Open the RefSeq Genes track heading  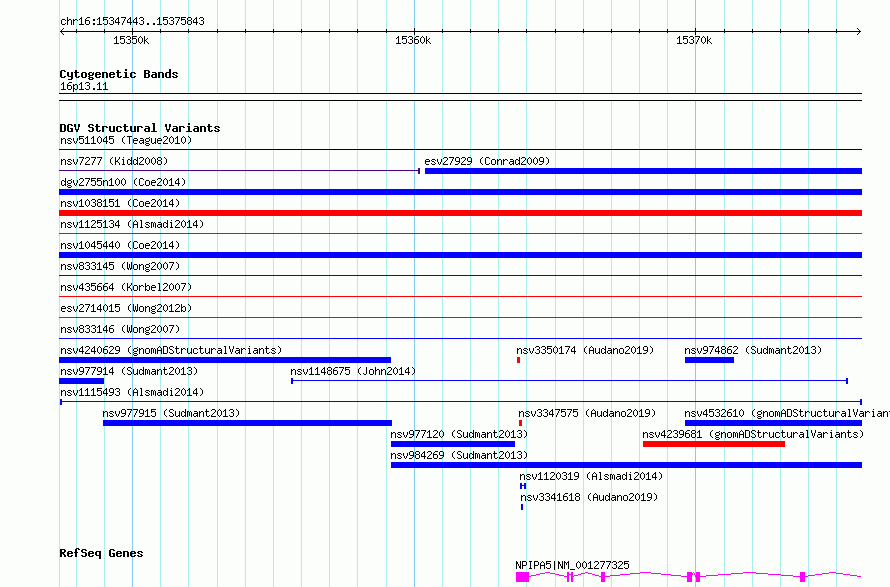tap(102, 553)
